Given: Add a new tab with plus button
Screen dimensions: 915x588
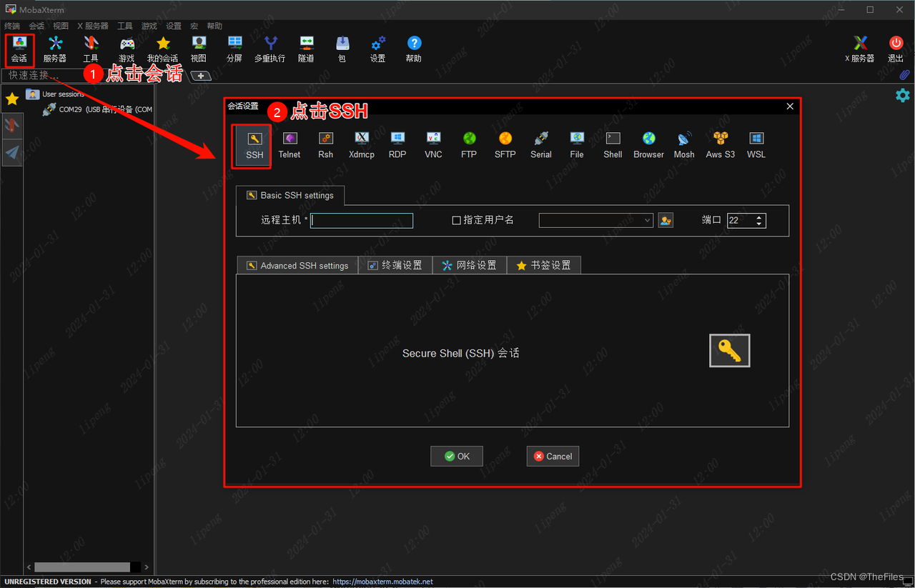Looking at the screenshot, I should coord(201,76).
